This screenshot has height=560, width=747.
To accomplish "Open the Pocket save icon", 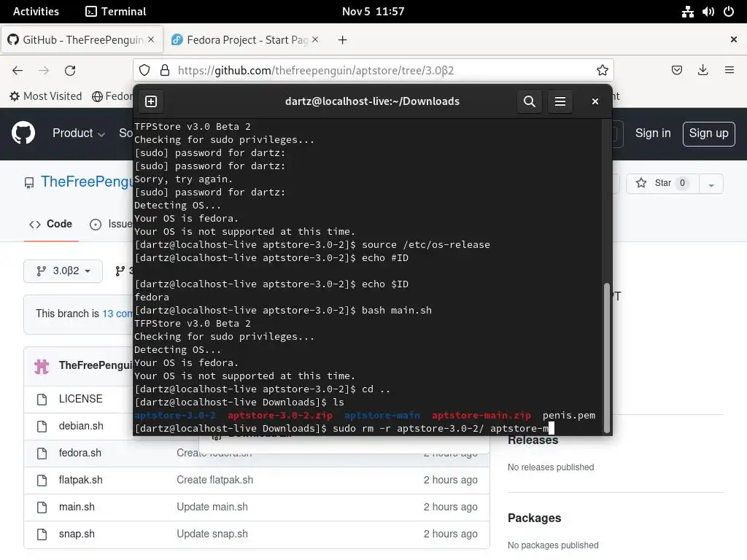I will 676,71.
